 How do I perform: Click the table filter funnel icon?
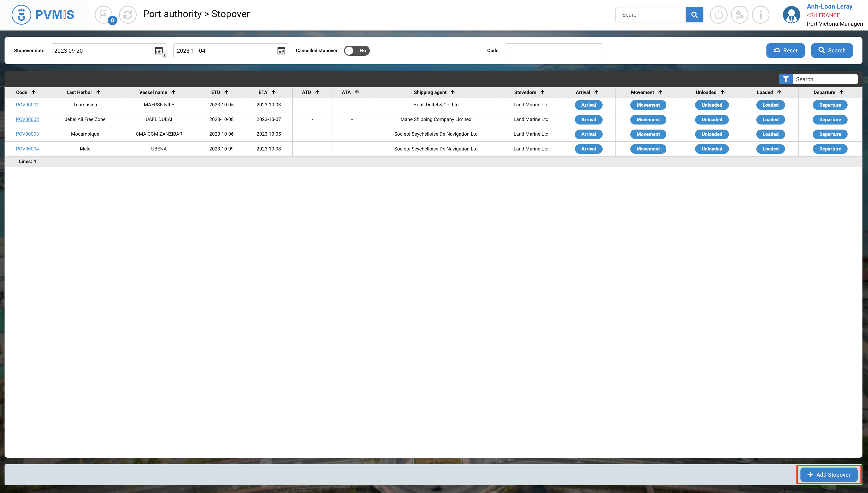[x=785, y=79]
